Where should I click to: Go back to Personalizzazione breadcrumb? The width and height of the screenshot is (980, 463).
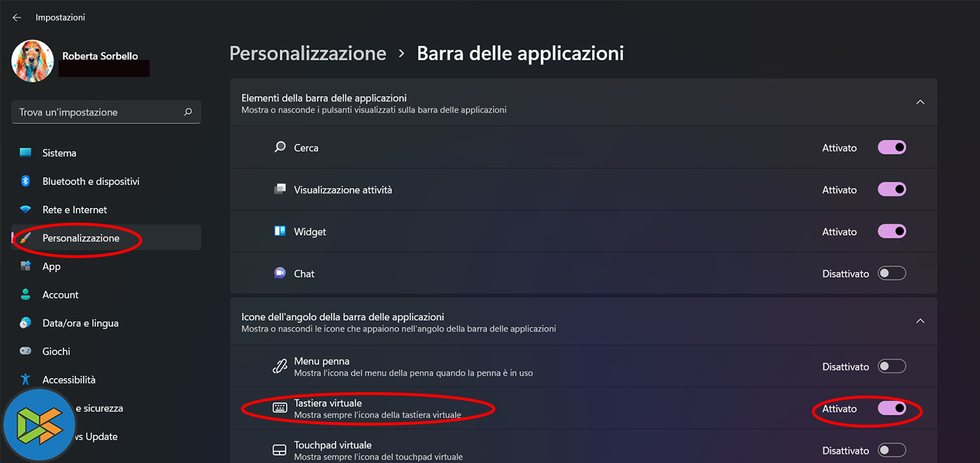(308, 53)
